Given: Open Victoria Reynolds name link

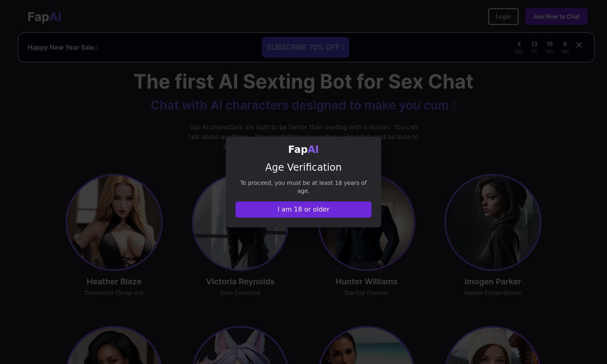Looking at the screenshot, I should (x=240, y=281).
